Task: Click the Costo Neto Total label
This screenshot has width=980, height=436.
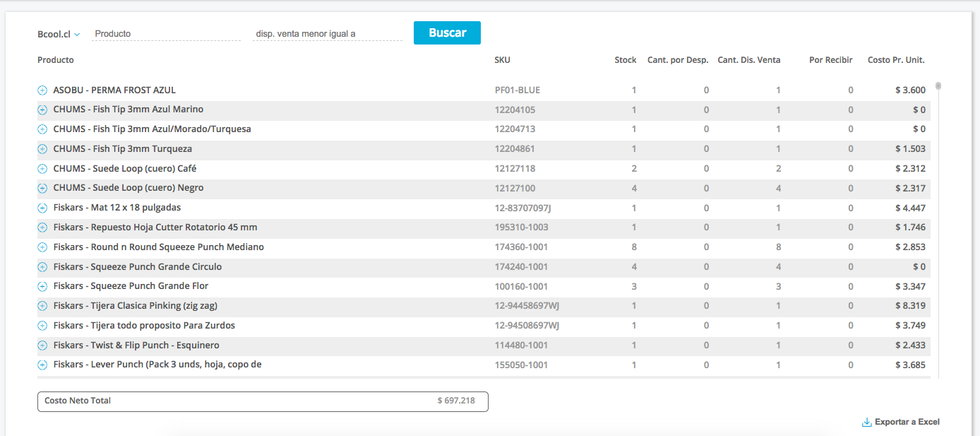Action: pos(78,401)
